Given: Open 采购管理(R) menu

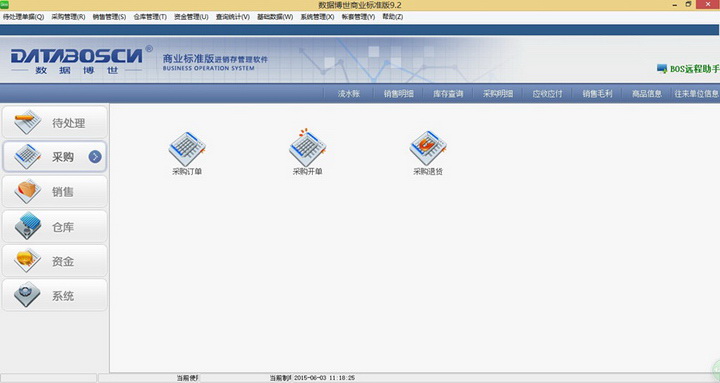Looking at the screenshot, I should click(x=68, y=17).
